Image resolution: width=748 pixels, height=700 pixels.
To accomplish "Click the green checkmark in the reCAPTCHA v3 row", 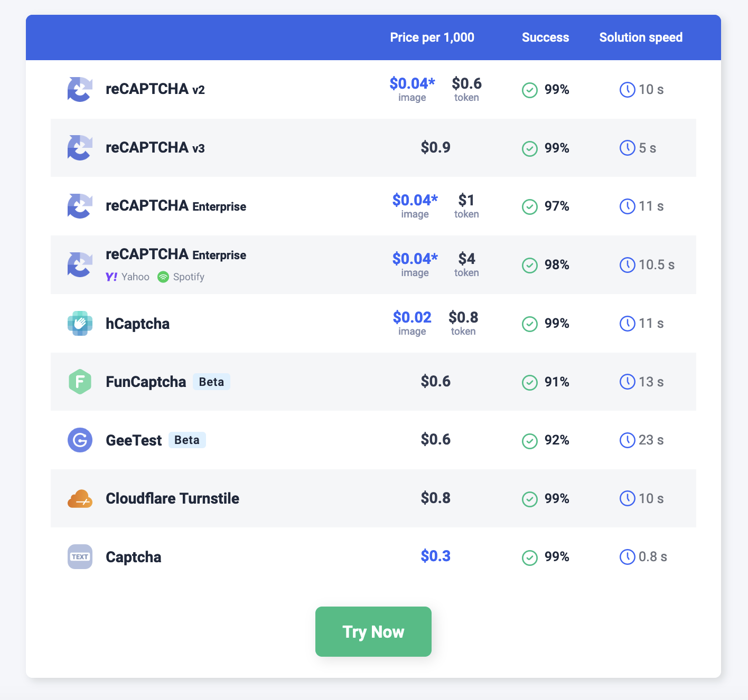I will pyautogui.click(x=530, y=149).
